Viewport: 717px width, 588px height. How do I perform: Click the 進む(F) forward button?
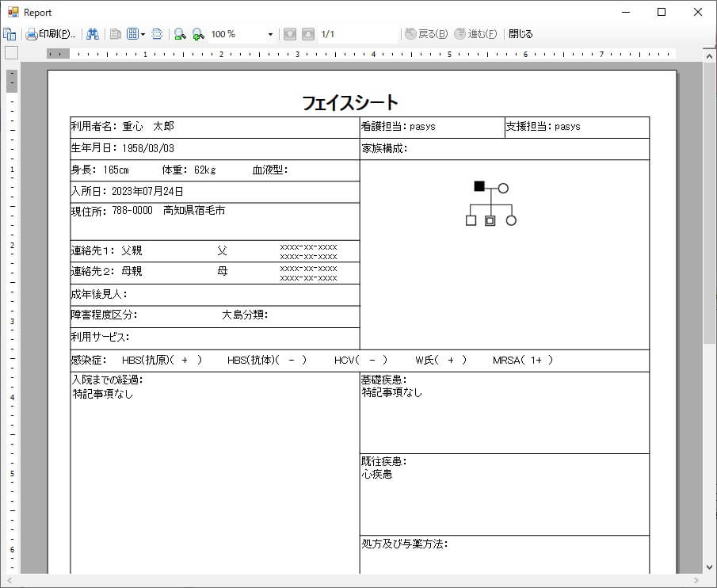click(x=476, y=34)
